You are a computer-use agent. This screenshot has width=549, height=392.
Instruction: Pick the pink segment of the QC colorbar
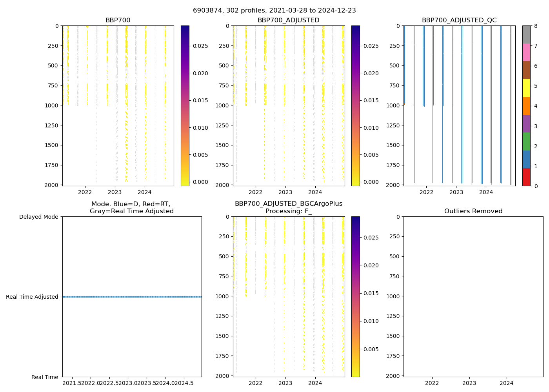[526, 52]
